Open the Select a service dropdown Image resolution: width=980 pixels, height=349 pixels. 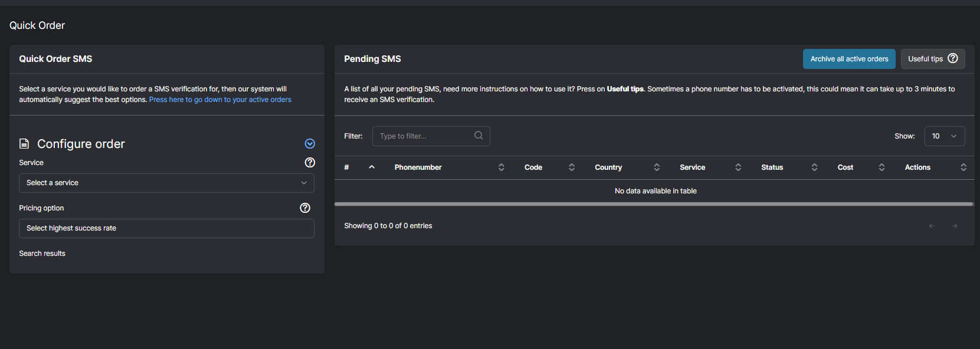pyautogui.click(x=166, y=183)
